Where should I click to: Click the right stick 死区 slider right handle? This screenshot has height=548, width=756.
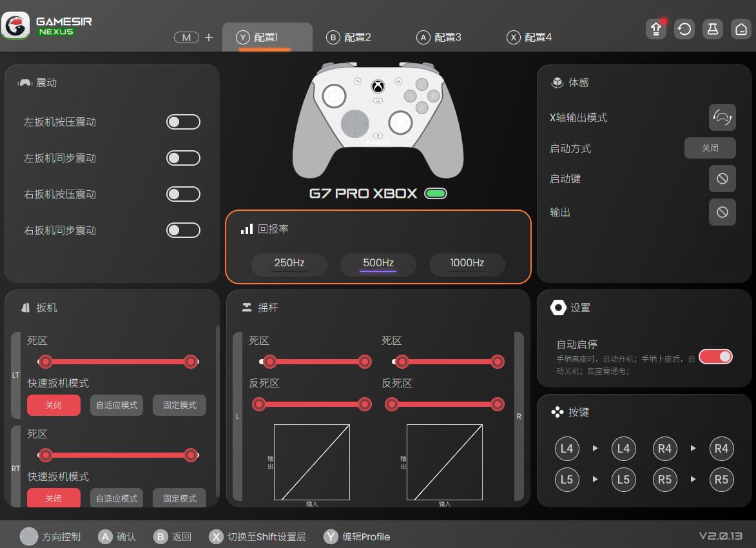498,361
